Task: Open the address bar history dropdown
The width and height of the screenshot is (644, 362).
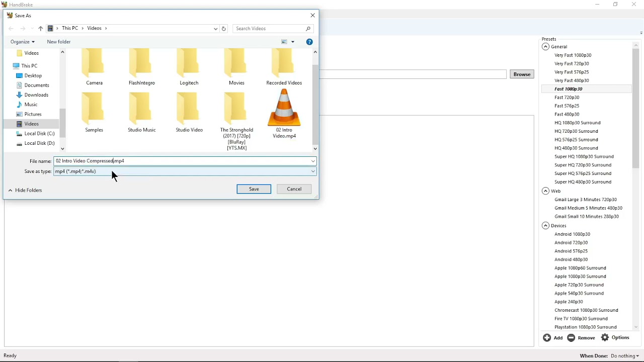Action: click(216, 29)
